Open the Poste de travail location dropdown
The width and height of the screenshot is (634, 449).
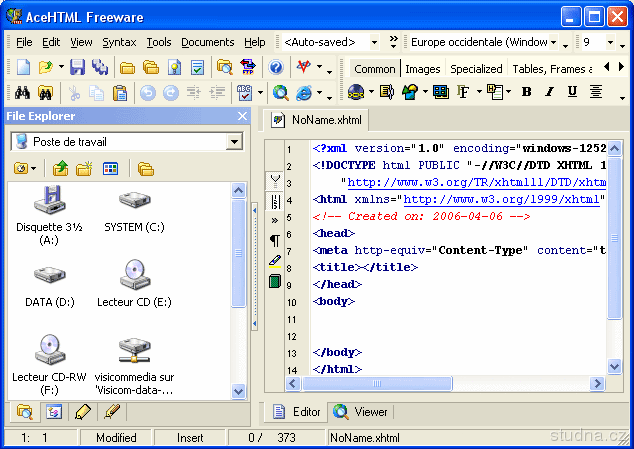[x=234, y=142]
